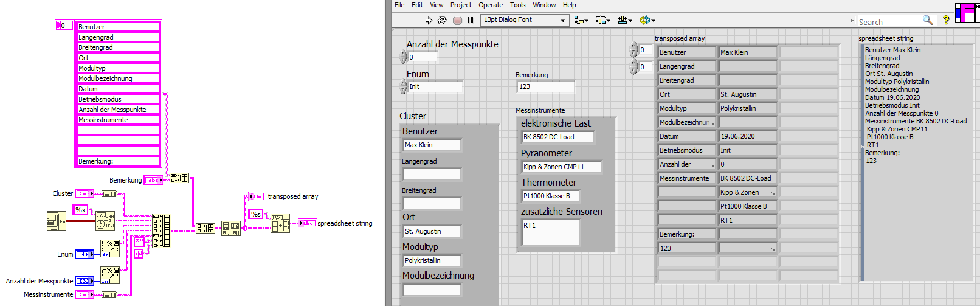
Task: Click Pyranometer field Kipp & Zonen CMP11
Action: click(562, 167)
